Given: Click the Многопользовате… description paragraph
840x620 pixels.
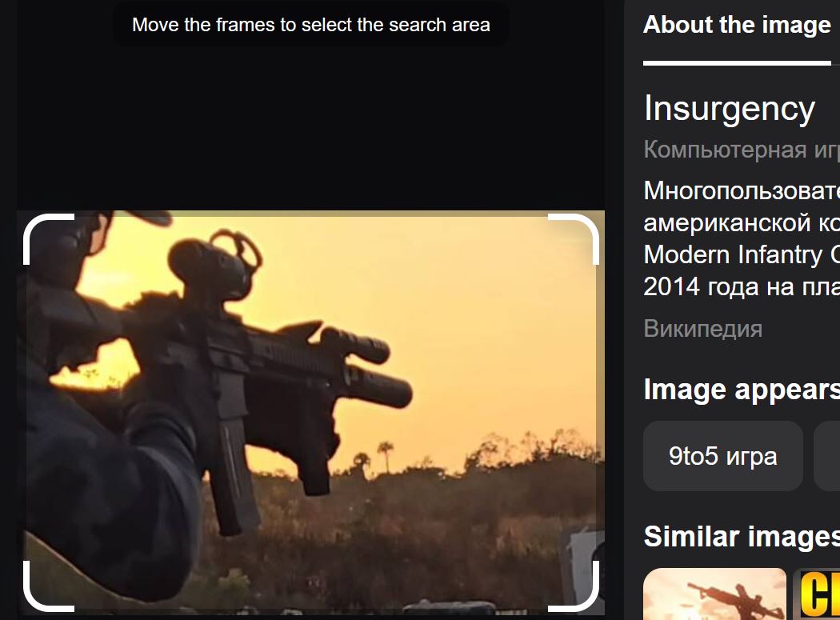Looking at the screenshot, I should (742, 238).
